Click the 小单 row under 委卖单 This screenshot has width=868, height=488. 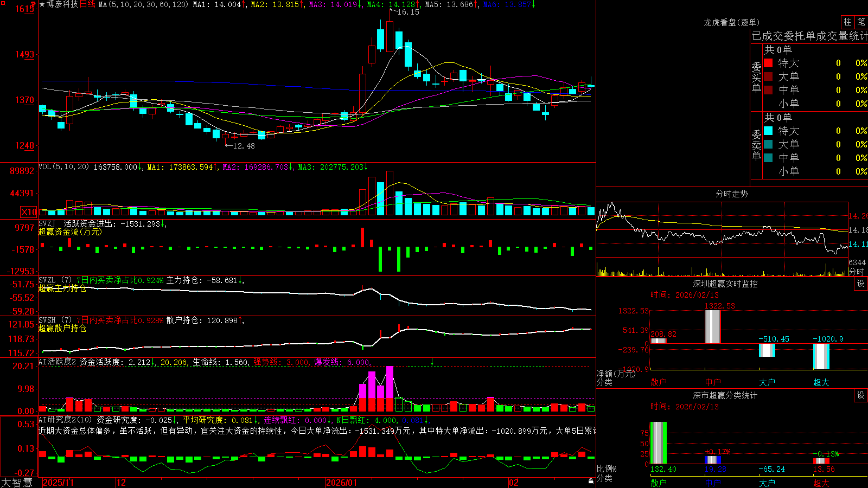(x=815, y=171)
